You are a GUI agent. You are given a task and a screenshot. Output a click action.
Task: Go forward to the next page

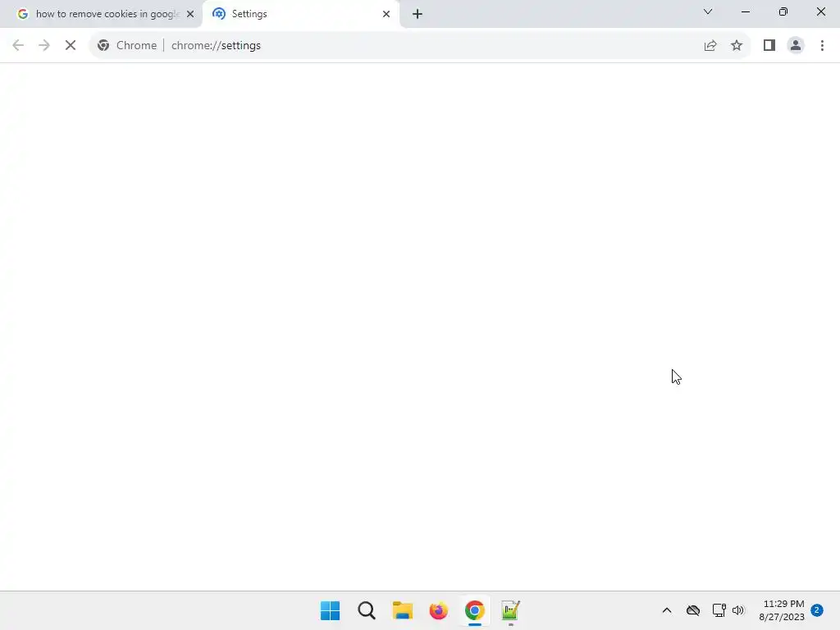click(x=44, y=46)
